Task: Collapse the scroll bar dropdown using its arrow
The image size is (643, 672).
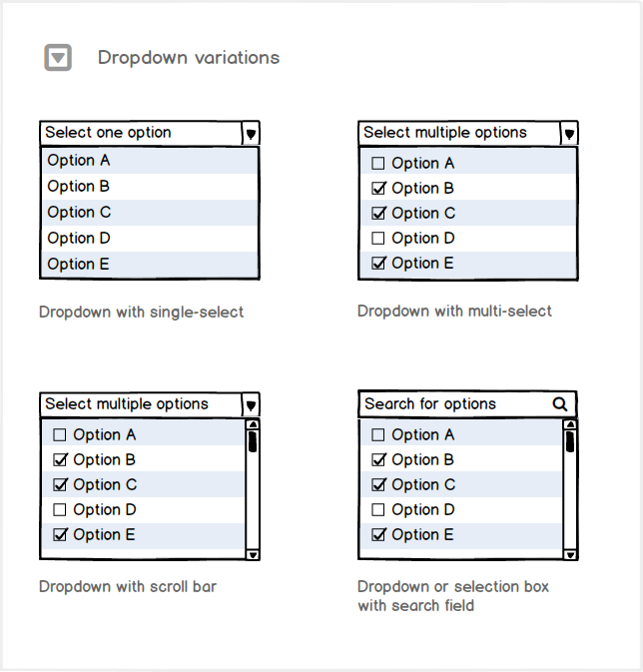Action: [251, 404]
